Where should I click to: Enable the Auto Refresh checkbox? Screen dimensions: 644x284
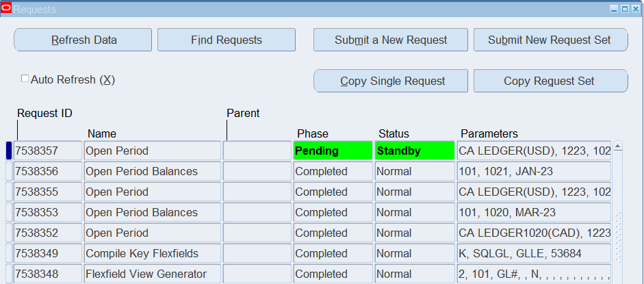[25, 79]
